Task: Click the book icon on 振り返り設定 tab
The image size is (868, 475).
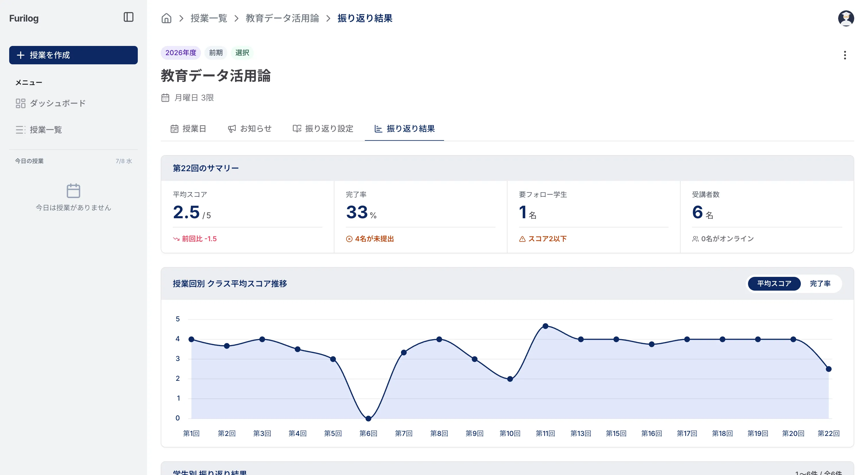Action: click(297, 129)
